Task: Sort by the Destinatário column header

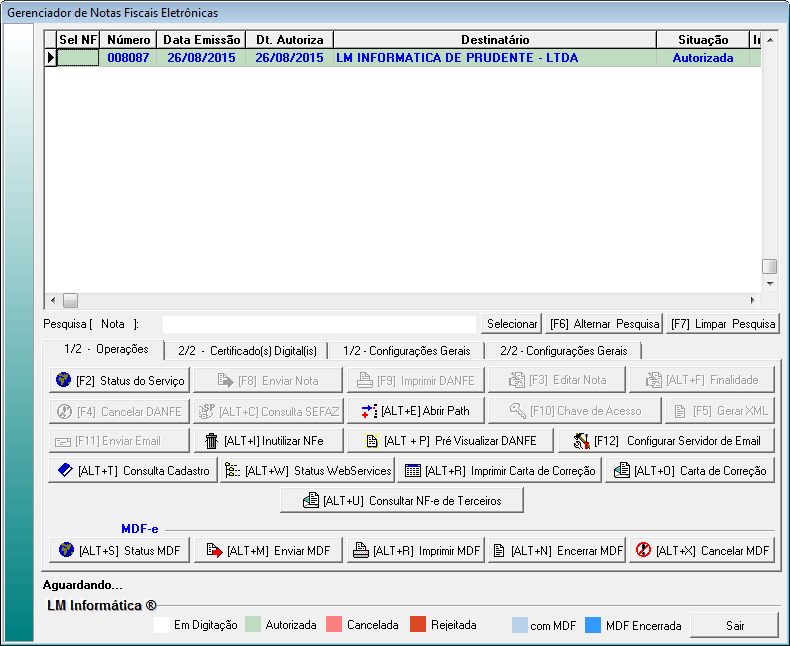Action: point(494,39)
